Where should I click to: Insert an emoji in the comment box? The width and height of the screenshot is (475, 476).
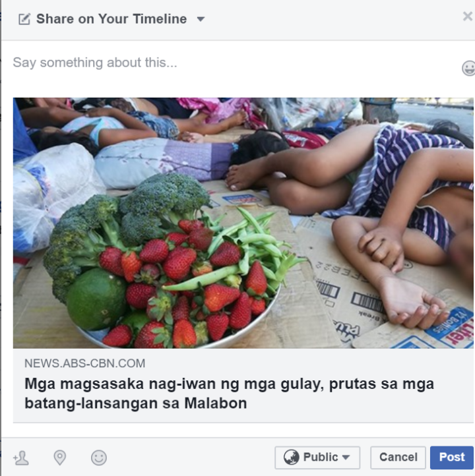point(468,68)
